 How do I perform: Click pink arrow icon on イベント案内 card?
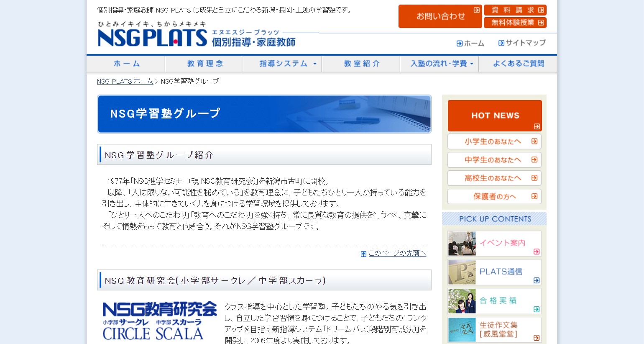[537, 252]
